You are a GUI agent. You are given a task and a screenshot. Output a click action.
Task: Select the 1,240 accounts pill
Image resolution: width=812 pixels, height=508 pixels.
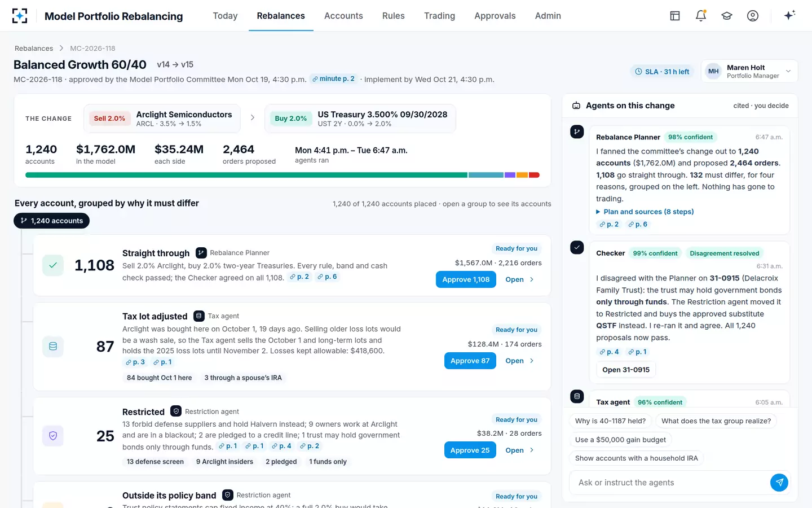51,221
